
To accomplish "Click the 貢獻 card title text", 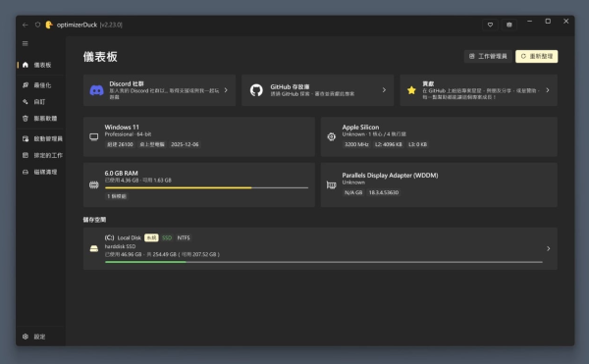I will 428,83.
